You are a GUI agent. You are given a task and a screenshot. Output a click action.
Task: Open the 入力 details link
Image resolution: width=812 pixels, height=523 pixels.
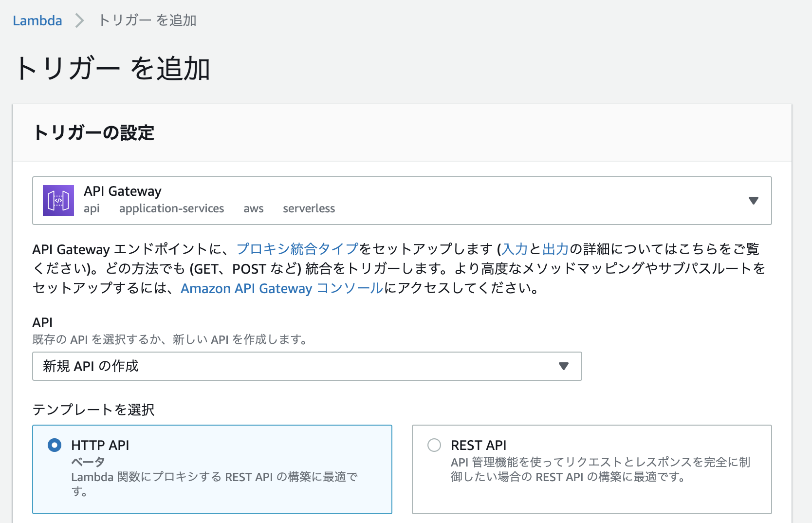(x=515, y=249)
